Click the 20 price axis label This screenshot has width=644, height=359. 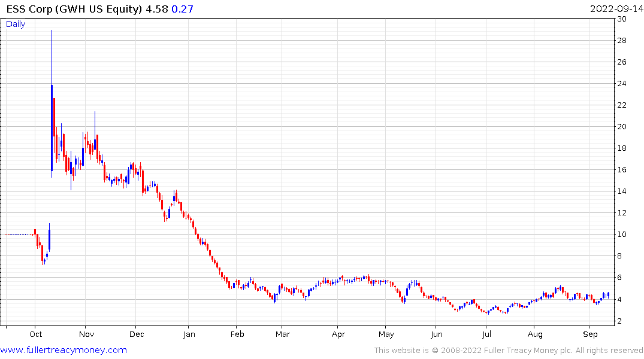[622, 127]
